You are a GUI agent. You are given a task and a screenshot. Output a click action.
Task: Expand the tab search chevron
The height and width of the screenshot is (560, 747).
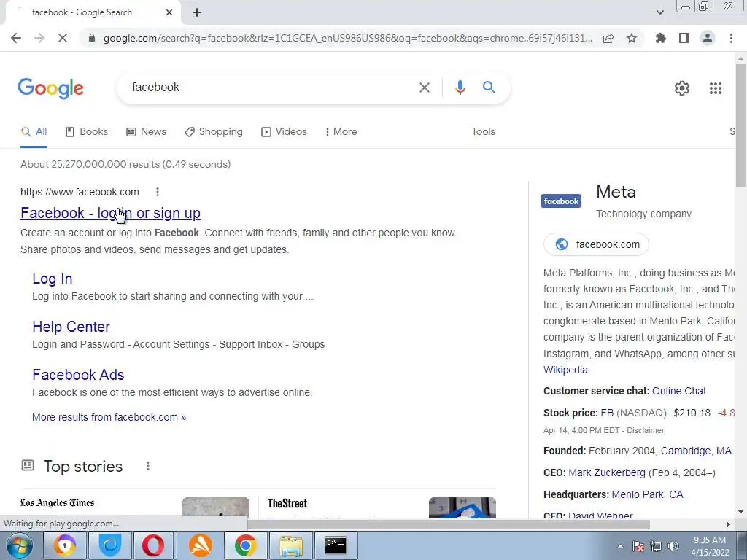[x=659, y=12]
